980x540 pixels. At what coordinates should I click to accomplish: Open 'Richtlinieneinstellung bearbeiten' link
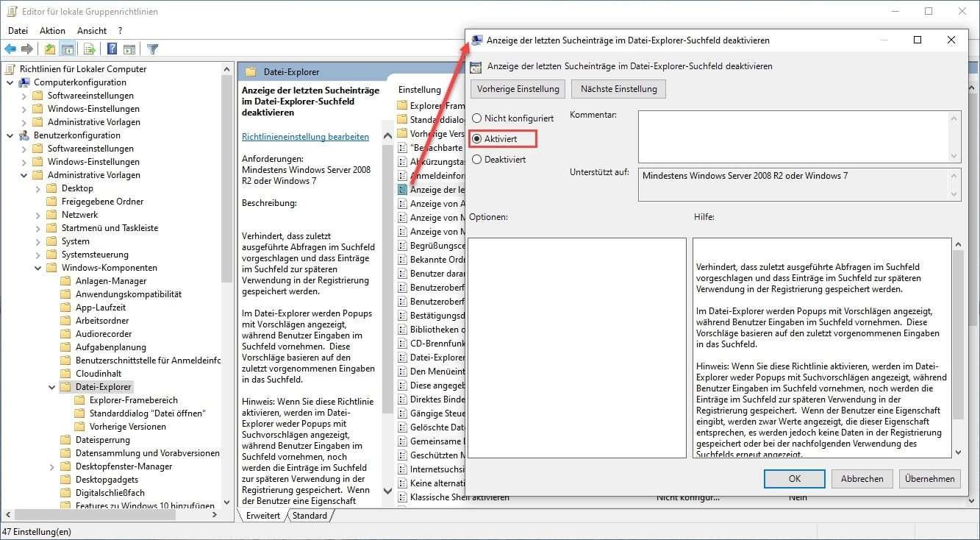coord(307,136)
